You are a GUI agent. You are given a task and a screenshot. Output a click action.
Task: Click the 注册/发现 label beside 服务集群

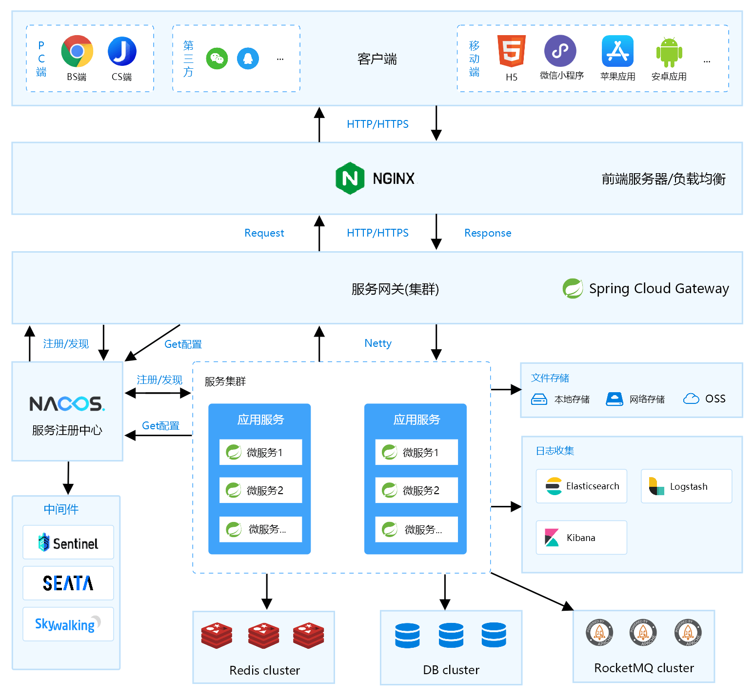click(x=159, y=380)
